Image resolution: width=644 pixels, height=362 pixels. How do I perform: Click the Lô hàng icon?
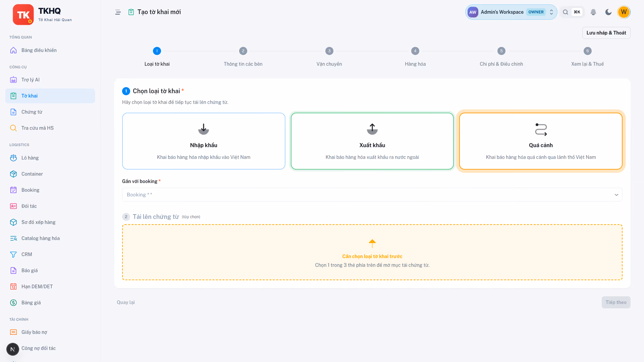click(13, 158)
